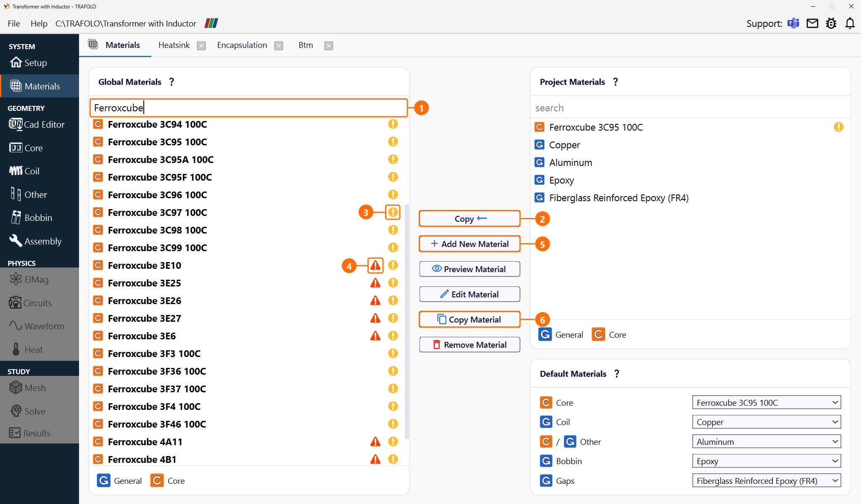Click Global Materials search field
Viewport: 861px width, 504px height.
click(x=248, y=108)
